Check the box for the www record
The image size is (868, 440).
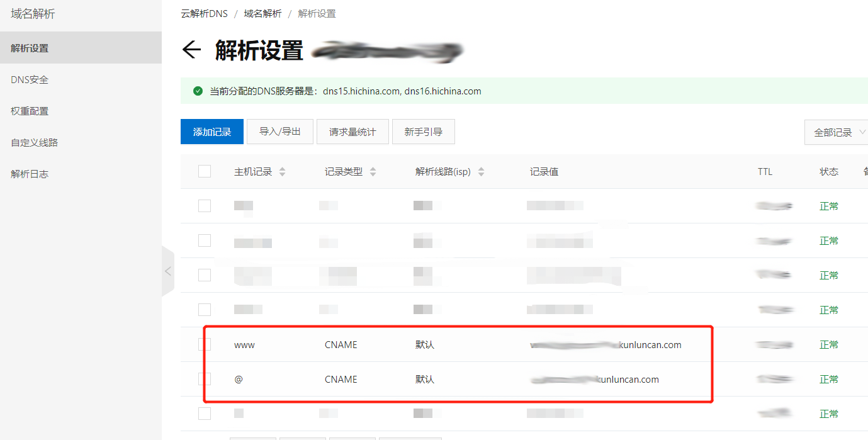205,344
